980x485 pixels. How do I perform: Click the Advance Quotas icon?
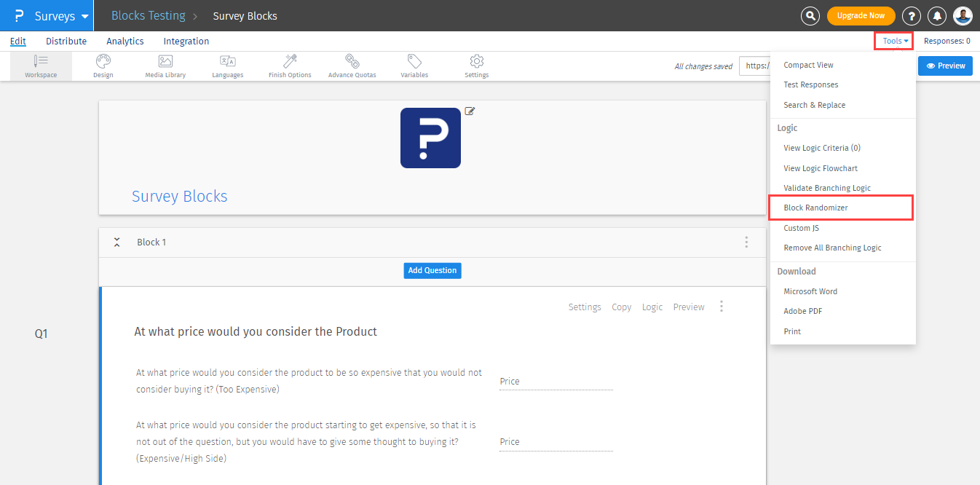pos(352,62)
